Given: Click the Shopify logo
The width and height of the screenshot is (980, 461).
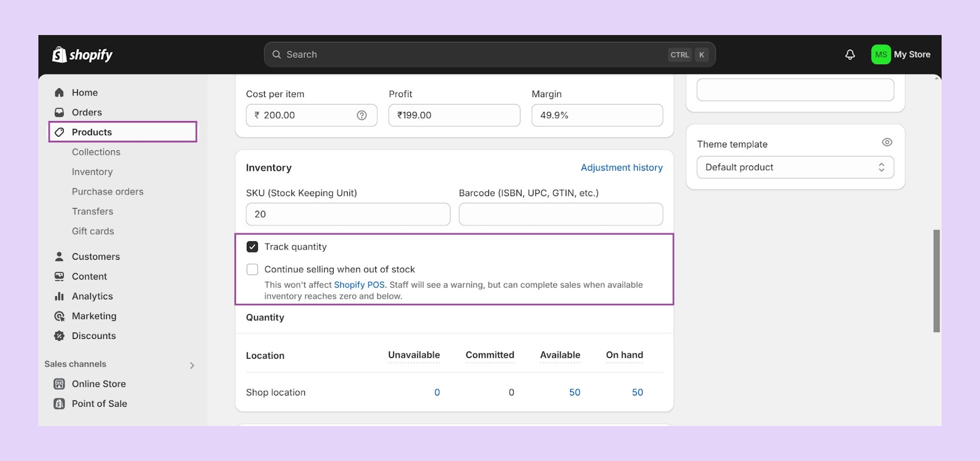Looking at the screenshot, I should pos(82,55).
